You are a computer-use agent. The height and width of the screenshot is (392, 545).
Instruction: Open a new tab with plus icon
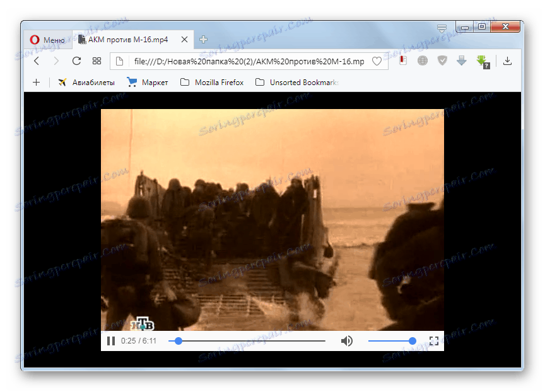203,40
